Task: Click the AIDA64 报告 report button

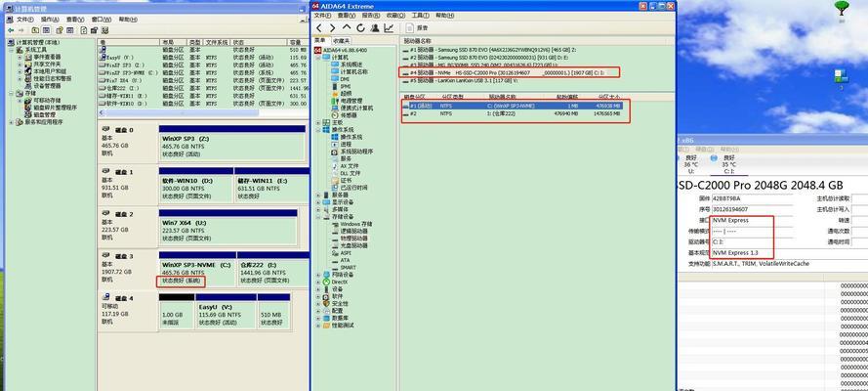Action: 417,27
